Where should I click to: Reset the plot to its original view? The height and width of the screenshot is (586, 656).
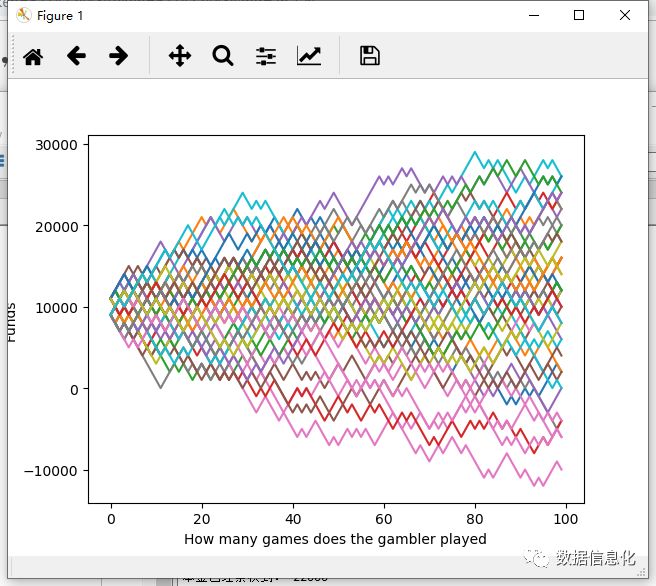[33, 56]
